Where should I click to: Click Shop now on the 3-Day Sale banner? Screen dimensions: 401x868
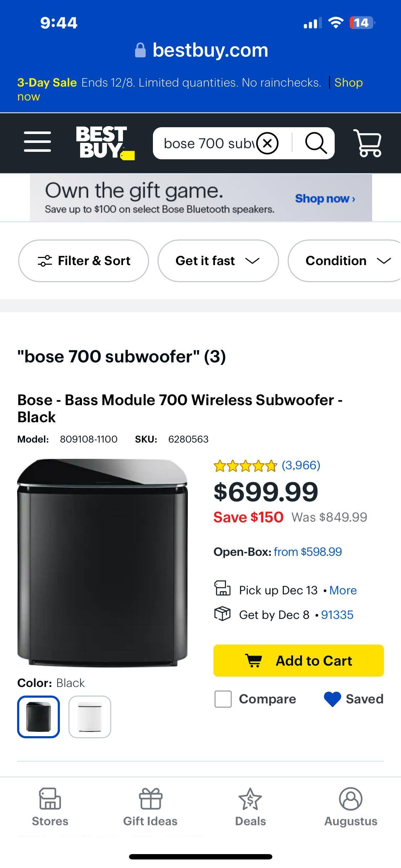[x=348, y=82]
